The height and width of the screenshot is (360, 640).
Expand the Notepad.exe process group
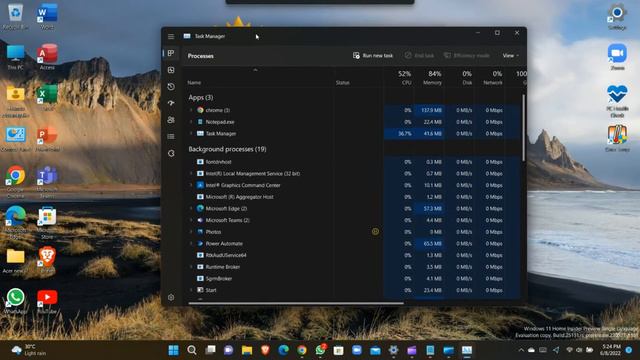(x=191, y=122)
